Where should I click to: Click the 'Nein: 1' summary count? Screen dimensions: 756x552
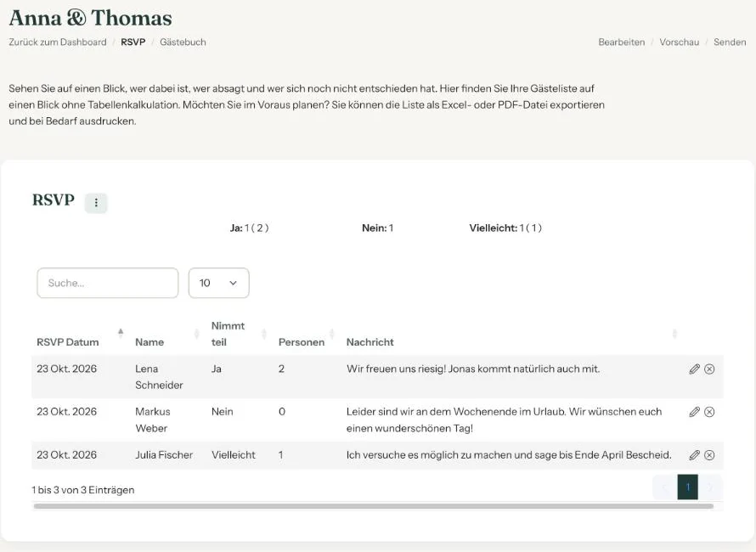pyautogui.click(x=377, y=228)
